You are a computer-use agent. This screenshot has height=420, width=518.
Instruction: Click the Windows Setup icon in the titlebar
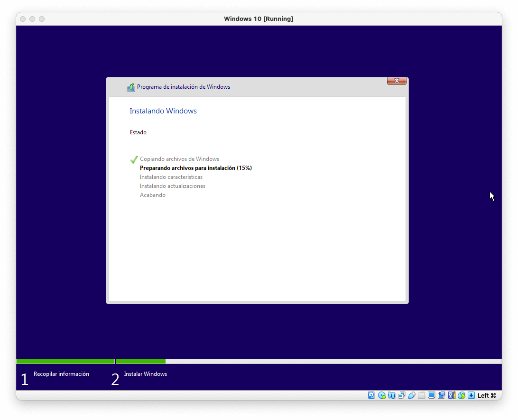point(130,87)
